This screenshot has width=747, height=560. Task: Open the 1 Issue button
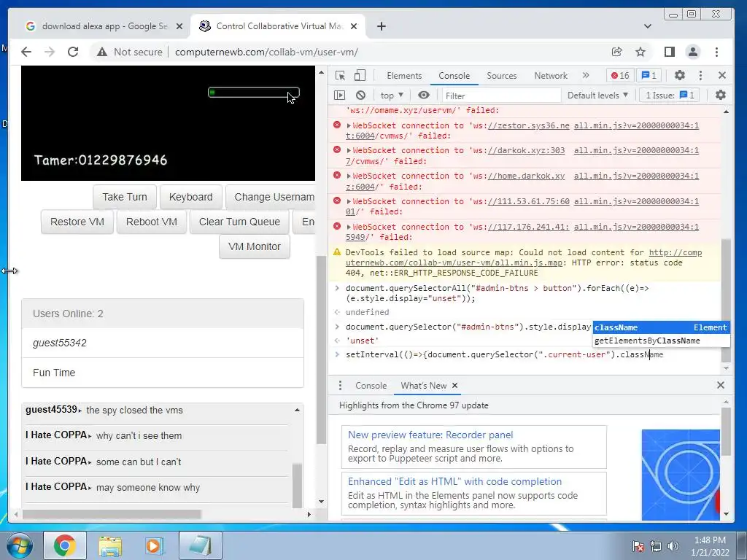[670, 96]
